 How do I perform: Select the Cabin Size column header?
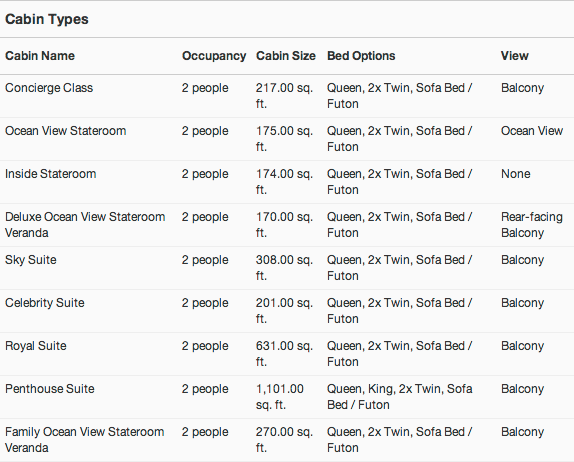[x=286, y=56]
